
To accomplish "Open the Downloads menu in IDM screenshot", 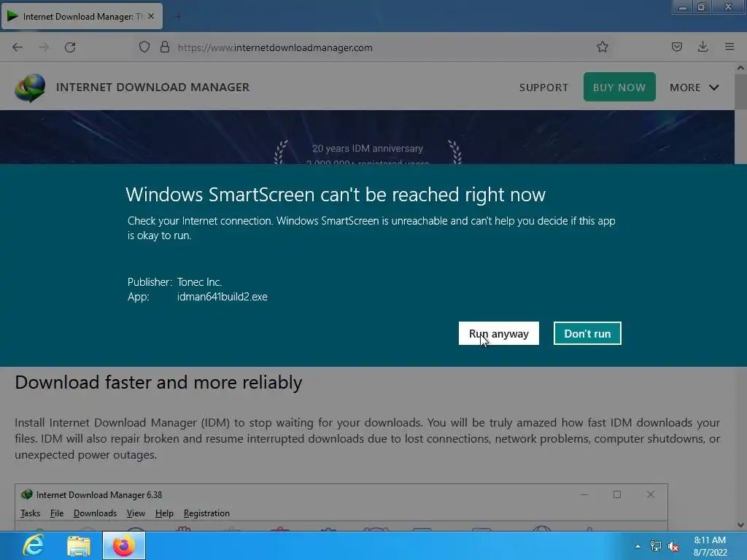I will tap(95, 513).
